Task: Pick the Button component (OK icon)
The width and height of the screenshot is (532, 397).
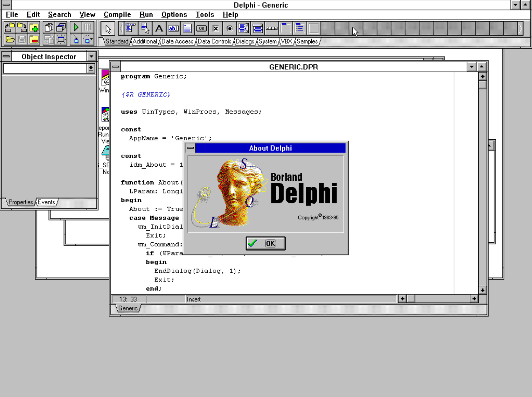Action: (x=201, y=28)
